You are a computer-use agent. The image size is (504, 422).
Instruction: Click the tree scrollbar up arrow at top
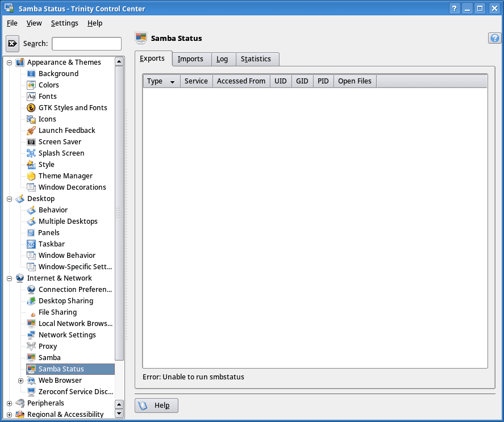point(119,62)
